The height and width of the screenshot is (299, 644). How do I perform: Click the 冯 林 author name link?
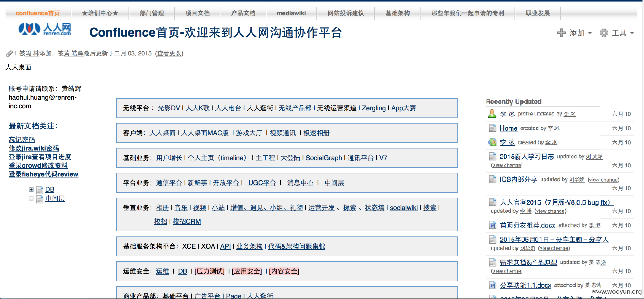[x=32, y=53]
